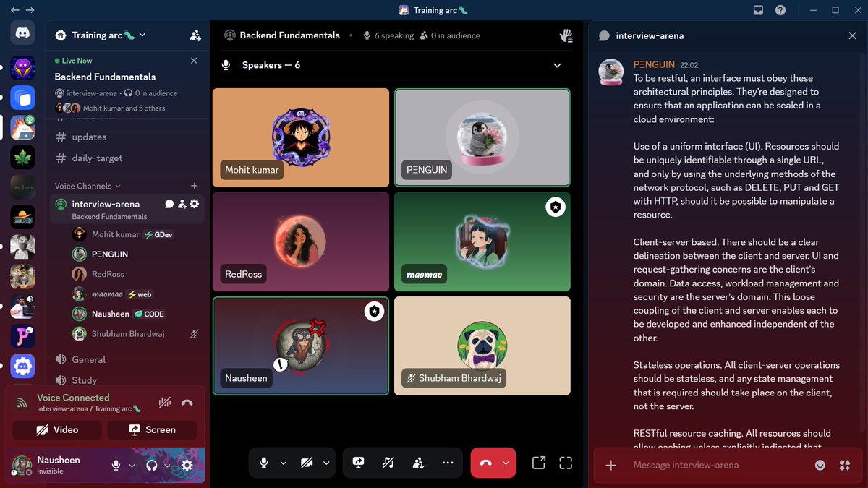Select the PENGUIN speaker tile
This screenshot has height=488, width=868.
pyautogui.click(x=482, y=137)
